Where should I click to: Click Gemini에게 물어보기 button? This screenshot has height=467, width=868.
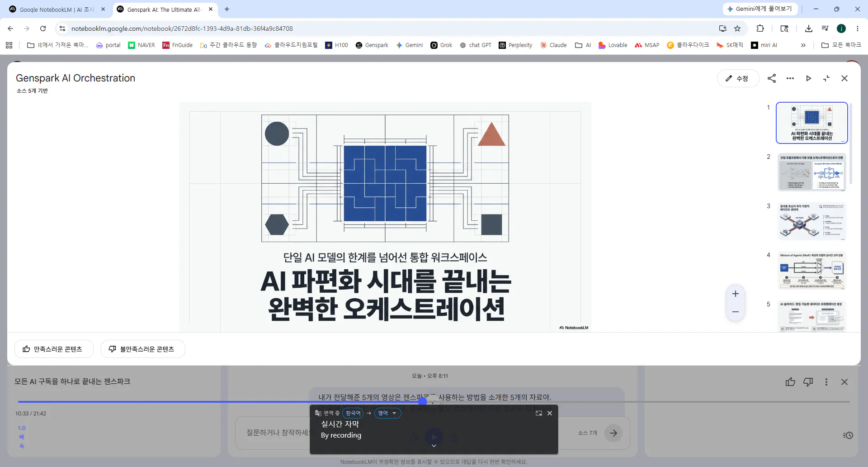(759, 9)
